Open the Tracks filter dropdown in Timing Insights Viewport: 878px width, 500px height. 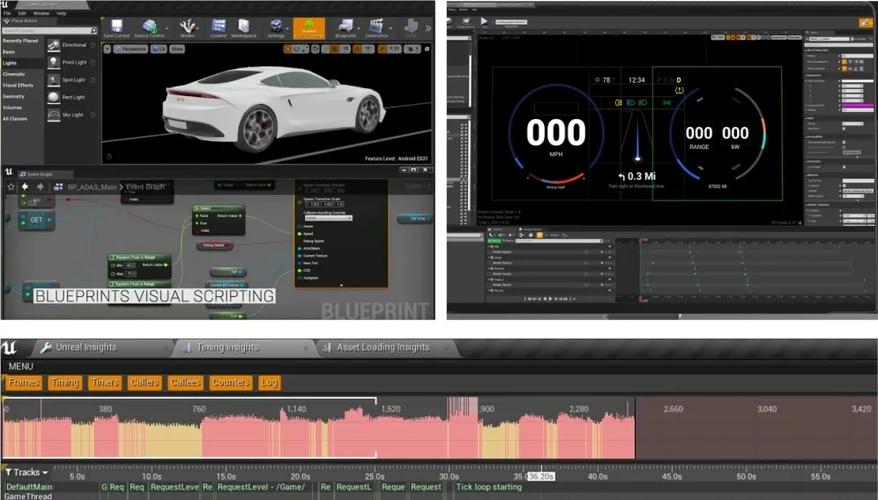pos(26,473)
